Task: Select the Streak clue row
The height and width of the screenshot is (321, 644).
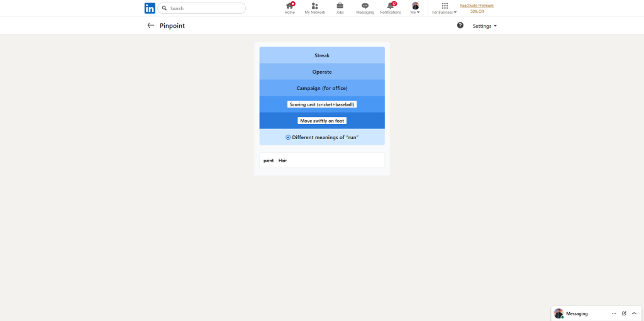Action: (322, 55)
